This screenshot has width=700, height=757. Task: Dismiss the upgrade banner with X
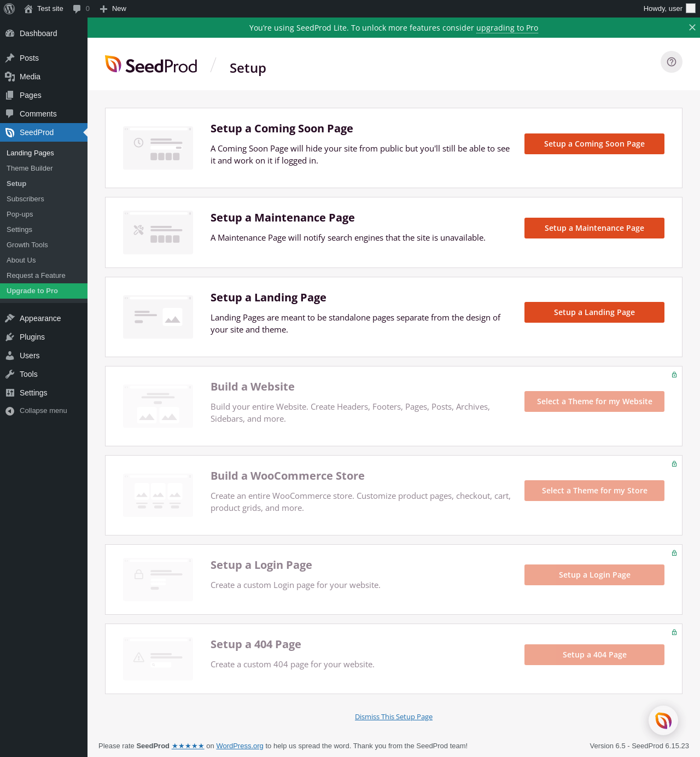692,27
